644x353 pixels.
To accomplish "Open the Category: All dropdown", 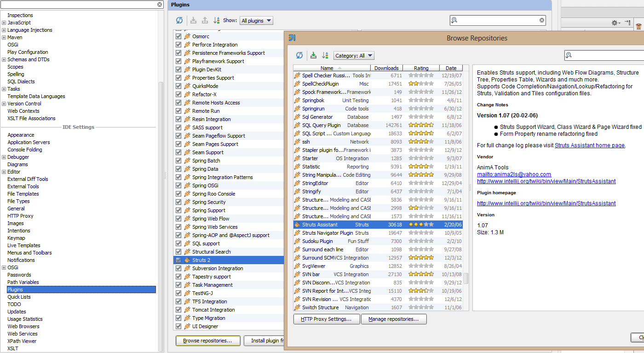I will [354, 56].
